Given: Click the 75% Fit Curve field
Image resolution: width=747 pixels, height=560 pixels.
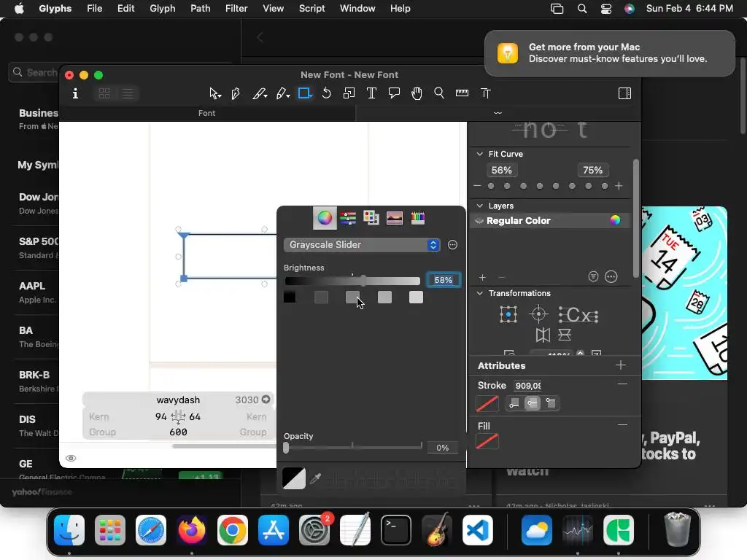Looking at the screenshot, I should point(592,171).
